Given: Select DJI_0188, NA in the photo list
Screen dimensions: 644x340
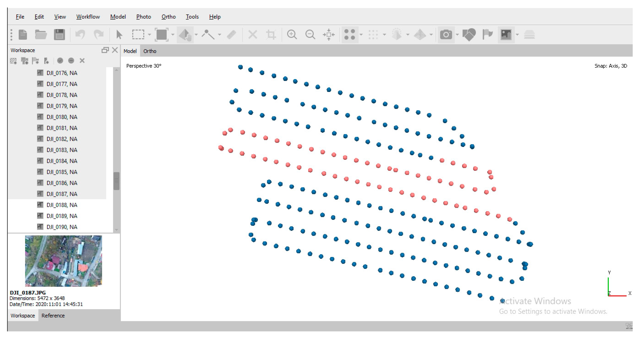Looking at the screenshot, I should click(x=62, y=205).
